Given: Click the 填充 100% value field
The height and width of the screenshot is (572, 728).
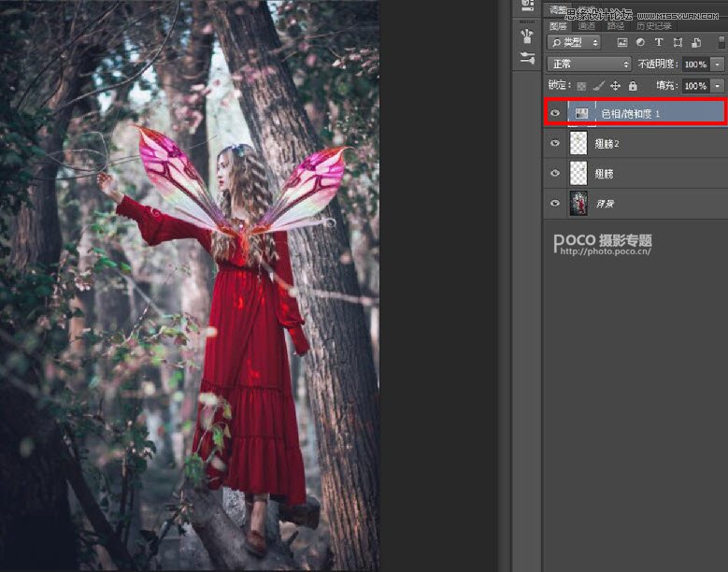Looking at the screenshot, I should click(695, 86).
